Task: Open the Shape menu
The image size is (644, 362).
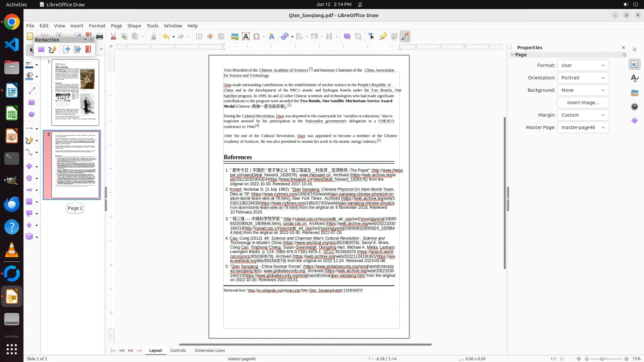Action: click(134, 26)
